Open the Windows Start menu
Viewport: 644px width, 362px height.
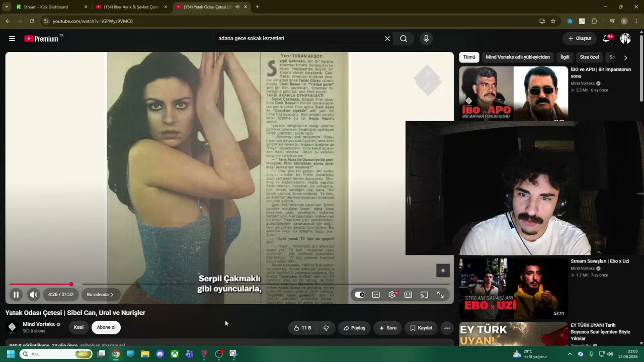[x=11, y=354]
